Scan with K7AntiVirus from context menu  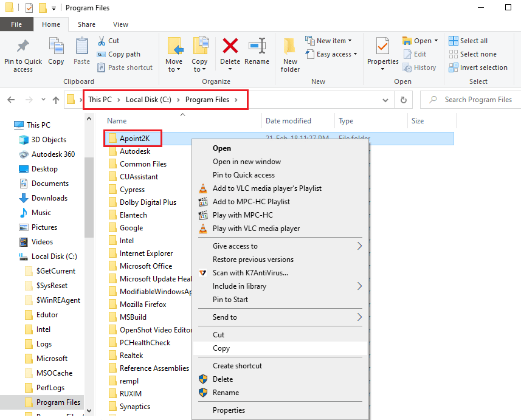coord(250,273)
